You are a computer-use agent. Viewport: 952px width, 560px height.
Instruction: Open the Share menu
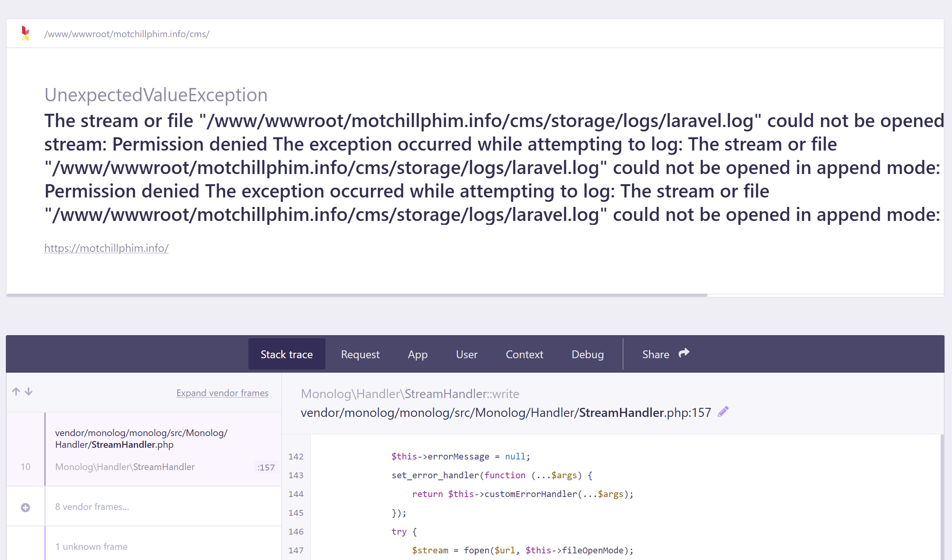pos(656,354)
